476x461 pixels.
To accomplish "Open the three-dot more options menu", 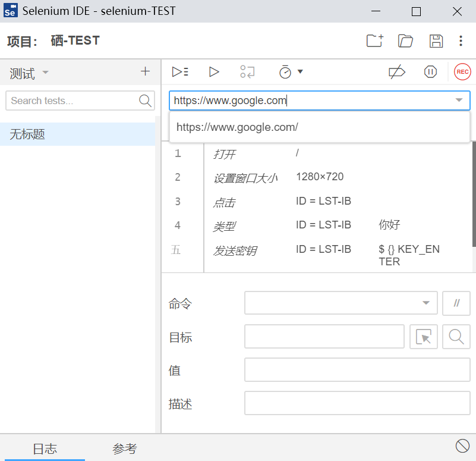I will pos(461,41).
